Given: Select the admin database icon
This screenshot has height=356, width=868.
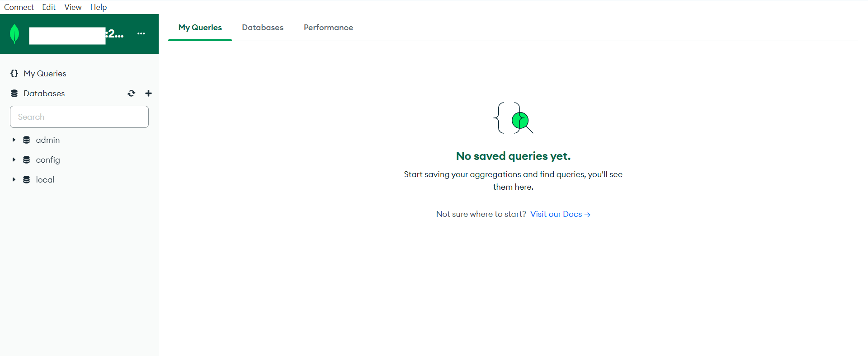Looking at the screenshot, I should (27, 140).
